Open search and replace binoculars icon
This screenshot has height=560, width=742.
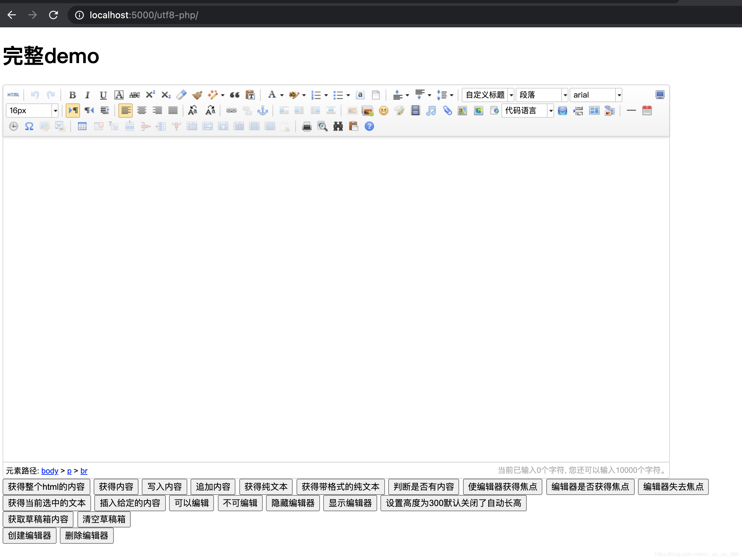pos(338,127)
